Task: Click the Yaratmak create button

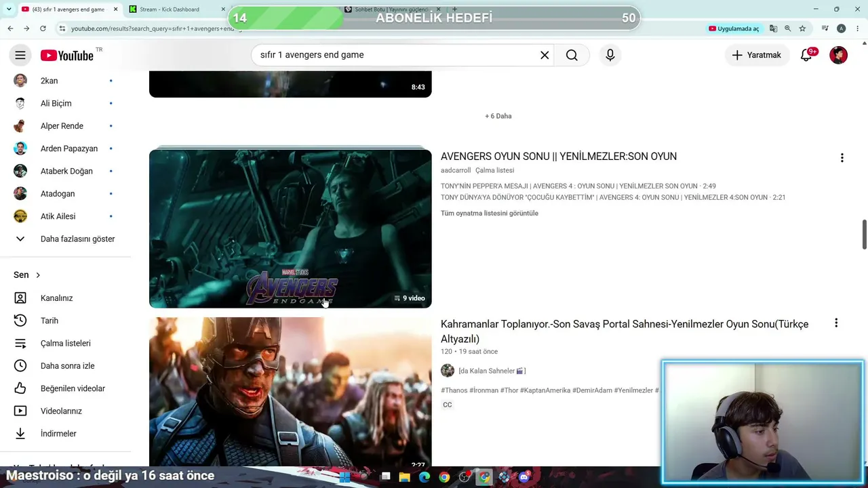Action: (x=757, y=55)
